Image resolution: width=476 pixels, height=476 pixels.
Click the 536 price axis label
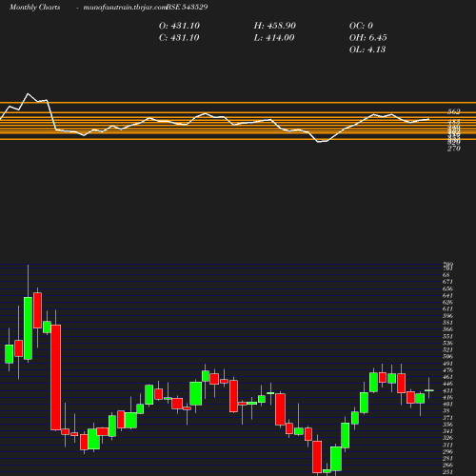tap(447, 343)
